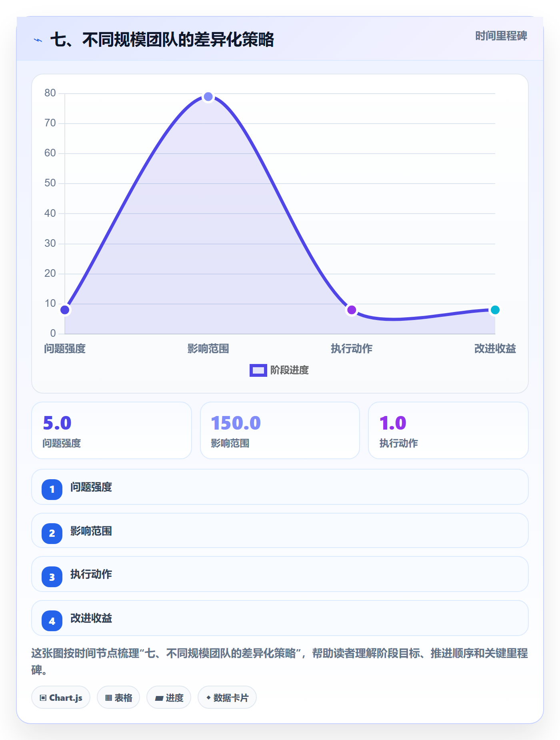Screen dimensions: 560x740
Task: Click step number 4 badge
Action: click(x=52, y=621)
